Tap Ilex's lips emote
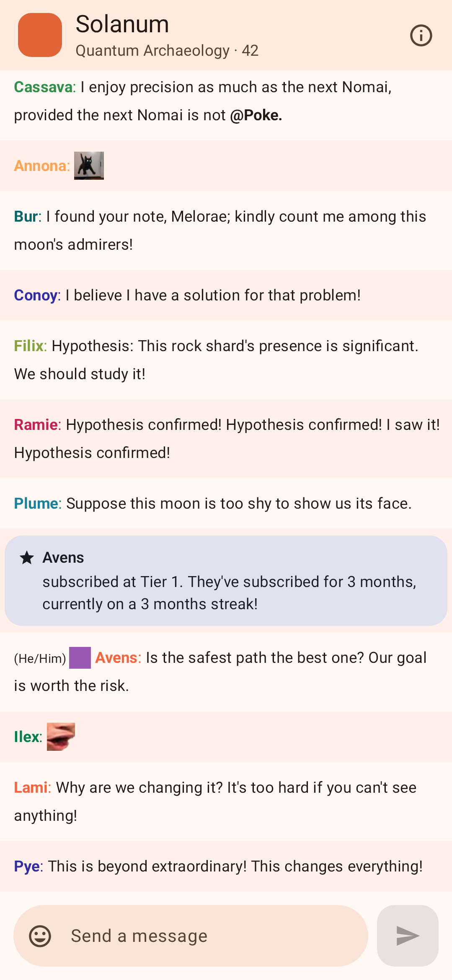 click(x=61, y=737)
